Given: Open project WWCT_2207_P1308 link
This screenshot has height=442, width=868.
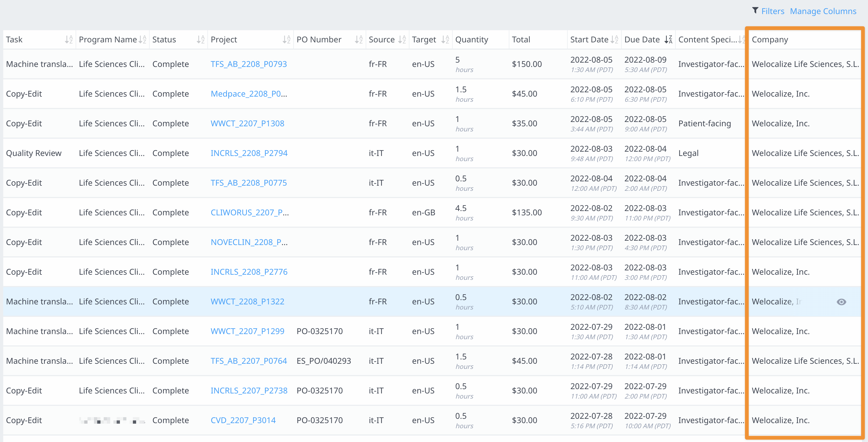Looking at the screenshot, I should (247, 124).
